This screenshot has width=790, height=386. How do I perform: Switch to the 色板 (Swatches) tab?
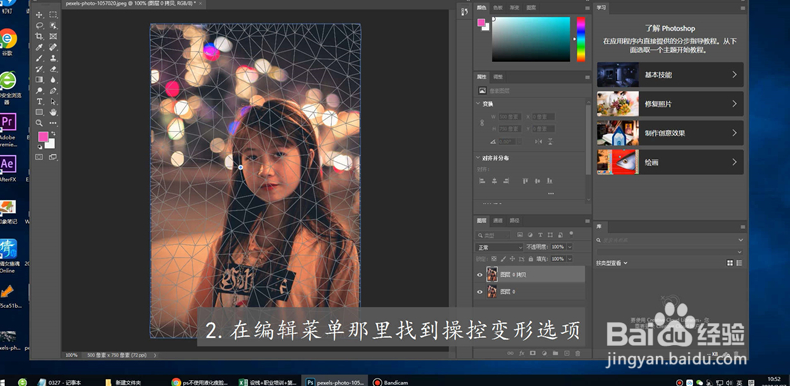498,8
